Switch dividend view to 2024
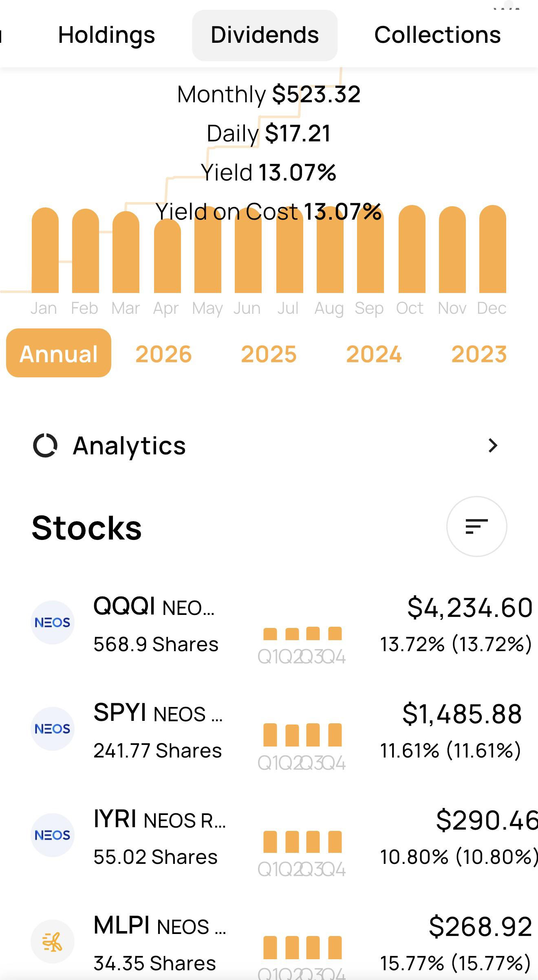Viewport: 538px width, 980px height. point(374,354)
